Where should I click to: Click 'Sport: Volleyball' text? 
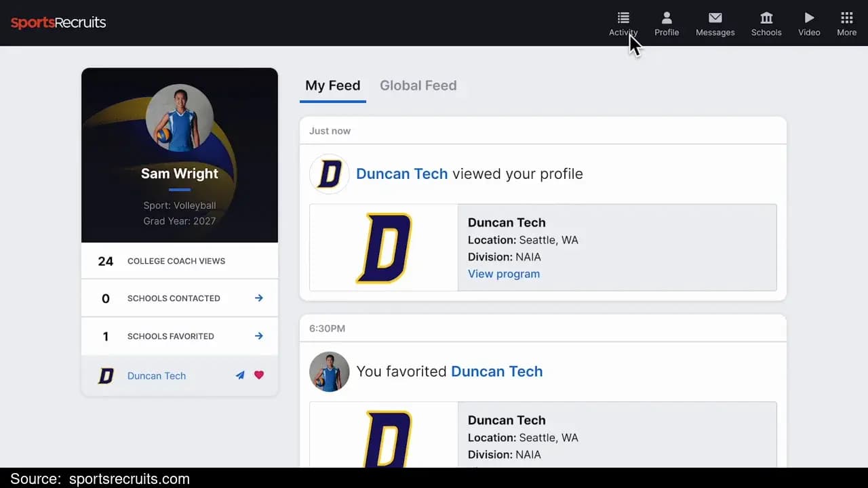tap(180, 205)
